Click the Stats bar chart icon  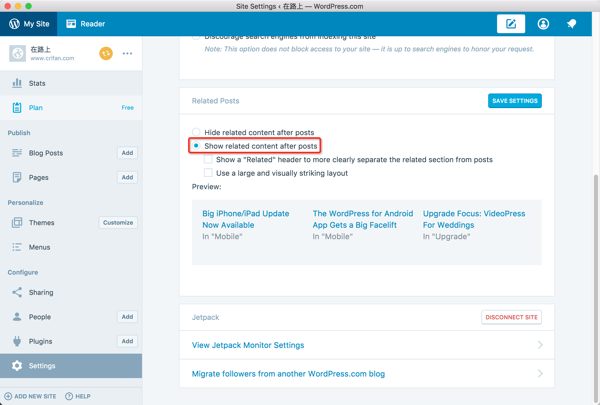pos(17,83)
